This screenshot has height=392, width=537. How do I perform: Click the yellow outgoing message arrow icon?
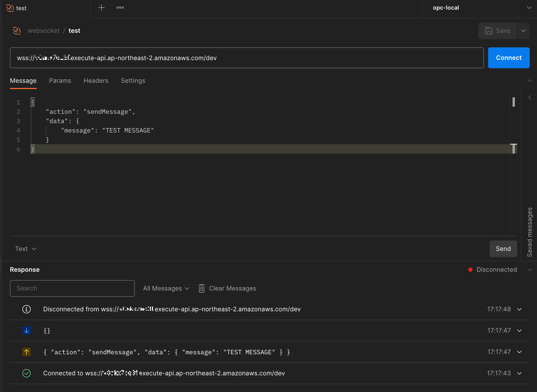[27, 352]
